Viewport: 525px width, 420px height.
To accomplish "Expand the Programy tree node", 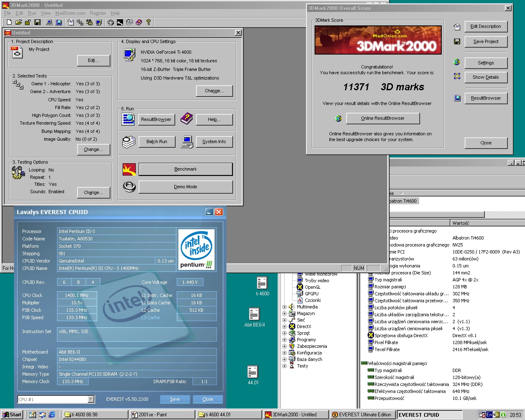I will tap(284, 340).
